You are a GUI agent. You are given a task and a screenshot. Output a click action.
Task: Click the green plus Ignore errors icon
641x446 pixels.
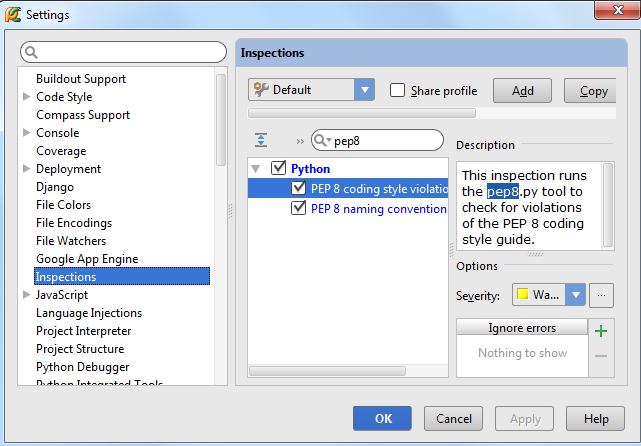click(600, 331)
